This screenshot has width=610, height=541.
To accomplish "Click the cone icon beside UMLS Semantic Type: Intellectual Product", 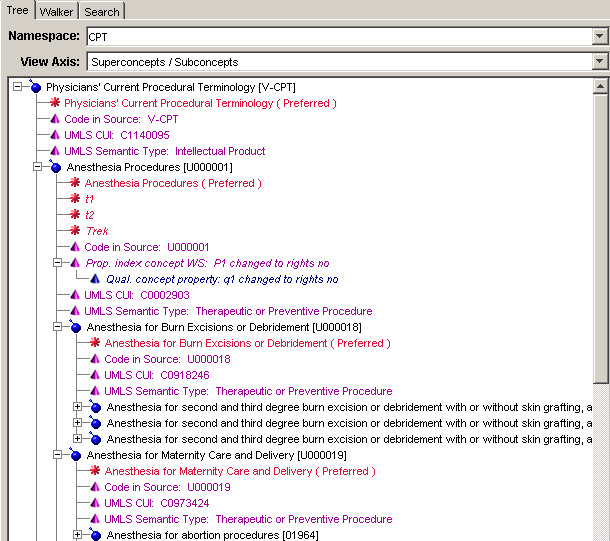I will 55,151.
